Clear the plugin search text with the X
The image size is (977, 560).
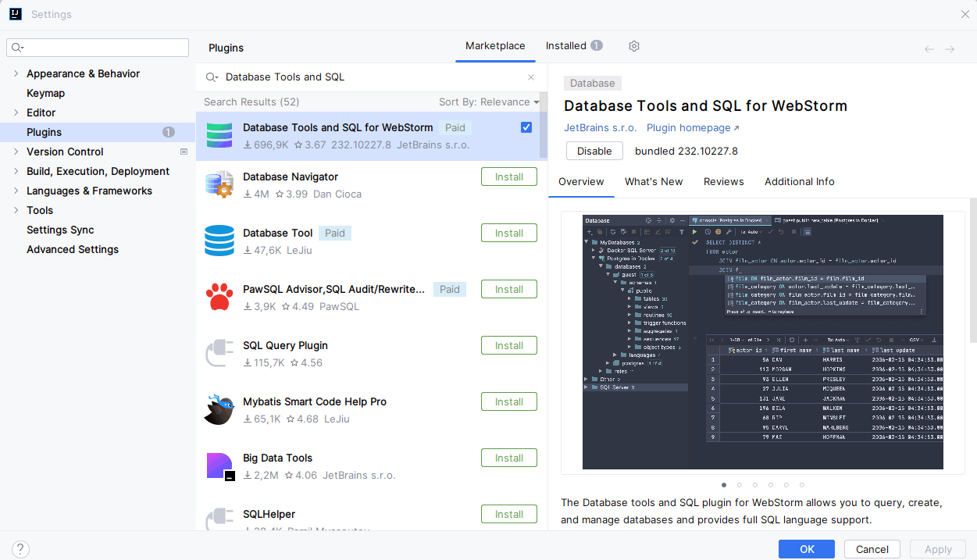click(x=531, y=77)
